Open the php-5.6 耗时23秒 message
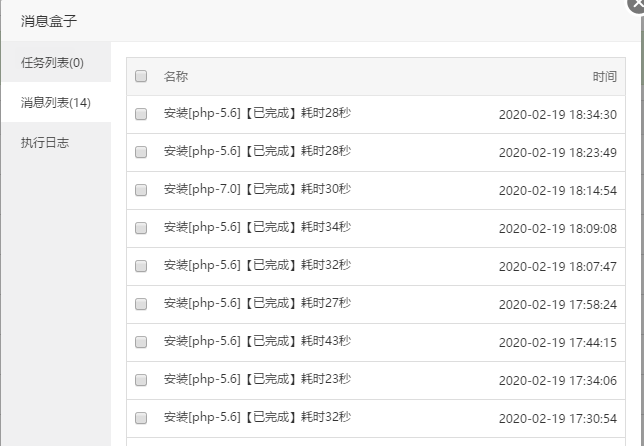 coord(257,379)
